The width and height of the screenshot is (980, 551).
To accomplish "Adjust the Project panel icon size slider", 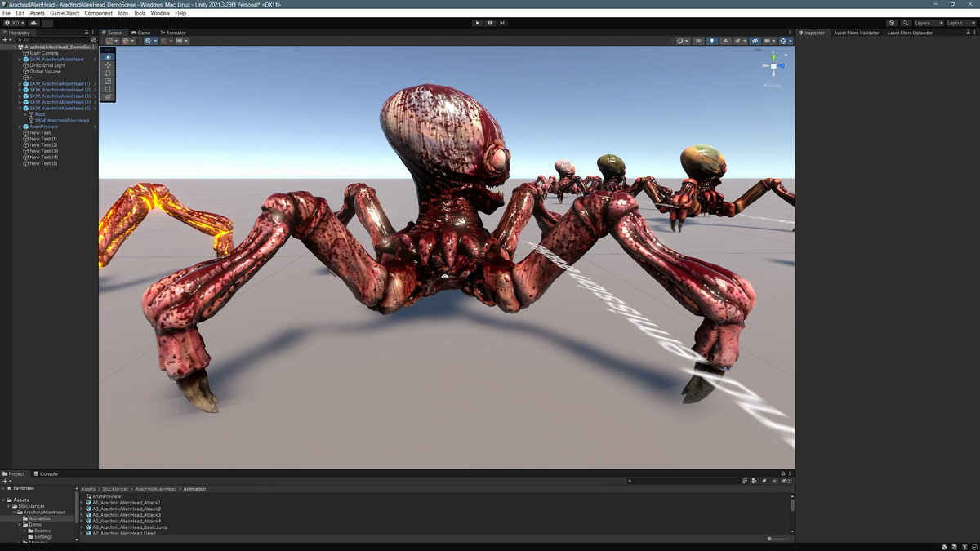I will (x=770, y=539).
